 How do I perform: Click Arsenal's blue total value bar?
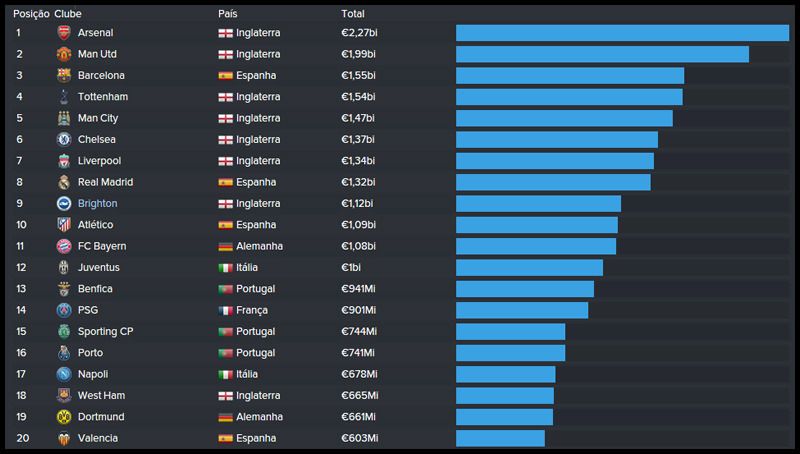pyautogui.click(x=622, y=33)
